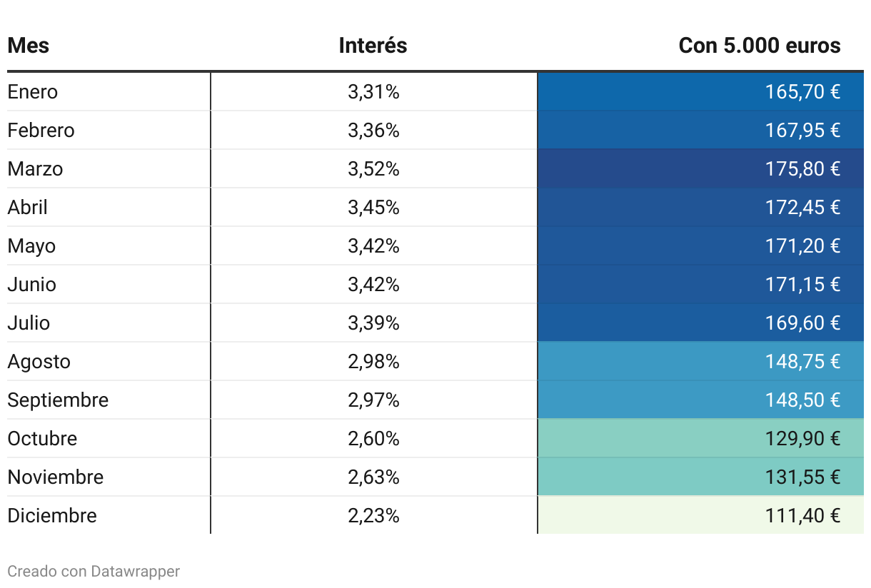Click the 172,45 € cell
The image size is (871, 588).
click(x=802, y=208)
